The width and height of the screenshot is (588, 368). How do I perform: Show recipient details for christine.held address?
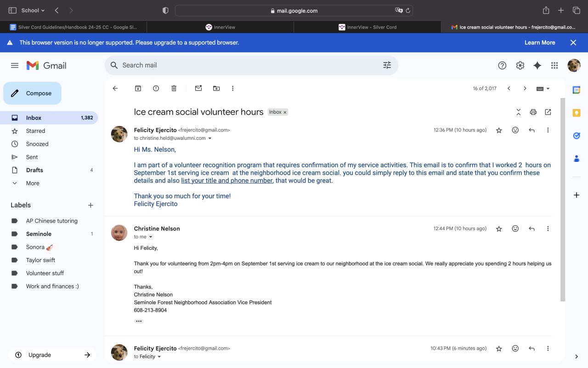(210, 138)
